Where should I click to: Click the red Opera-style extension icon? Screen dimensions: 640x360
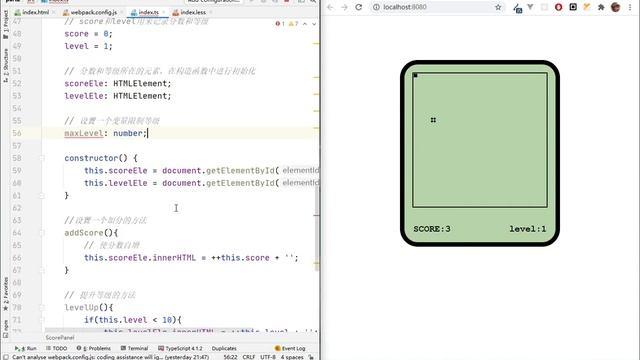[558, 7]
